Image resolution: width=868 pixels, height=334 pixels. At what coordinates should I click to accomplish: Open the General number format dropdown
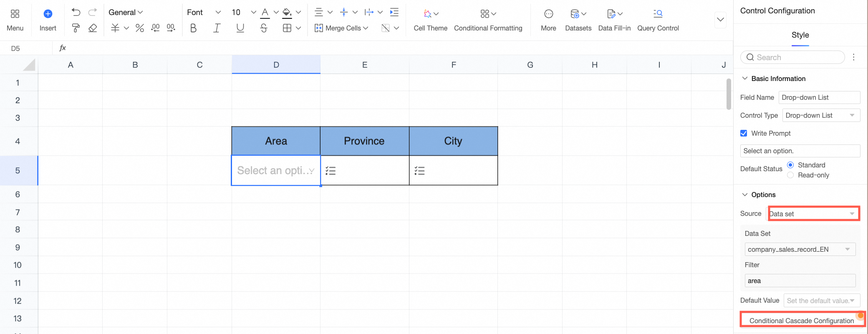point(126,12)
